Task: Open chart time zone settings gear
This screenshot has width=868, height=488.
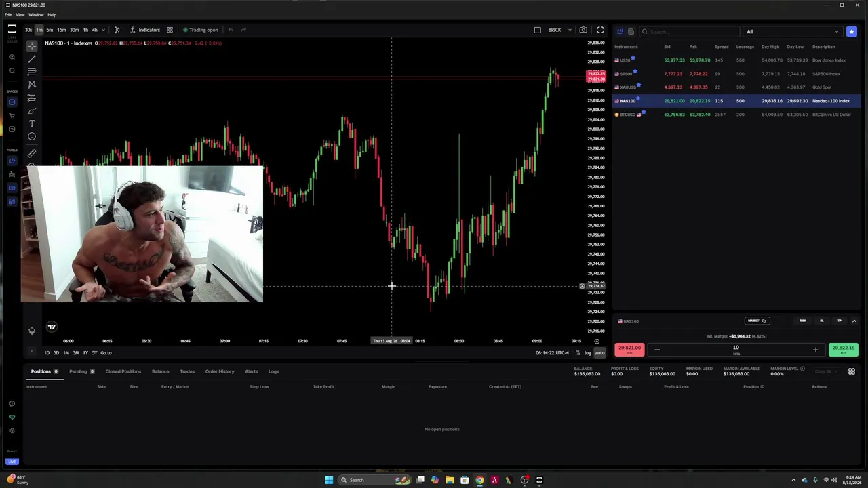Action: [x=597, y=341]
